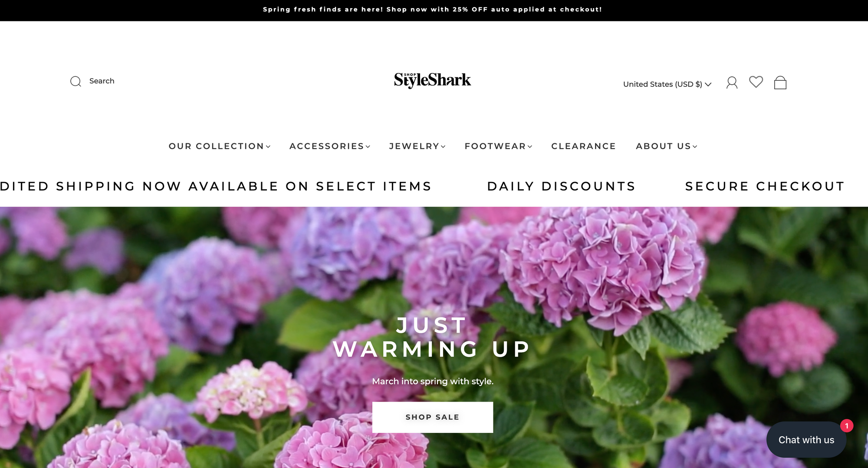The height and width of the screenshot is (468, 868).
Task: Open the Chat with us widget
Action: (806, 440)
